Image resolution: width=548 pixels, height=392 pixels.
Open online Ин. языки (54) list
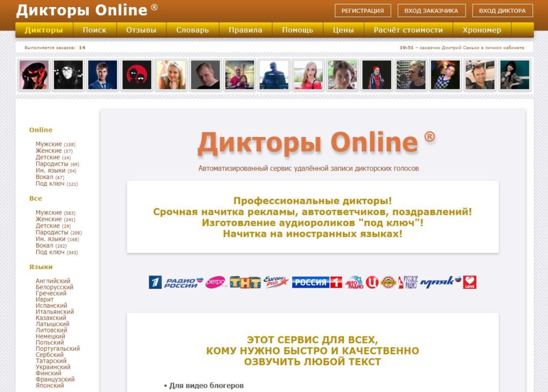point(56,171)
